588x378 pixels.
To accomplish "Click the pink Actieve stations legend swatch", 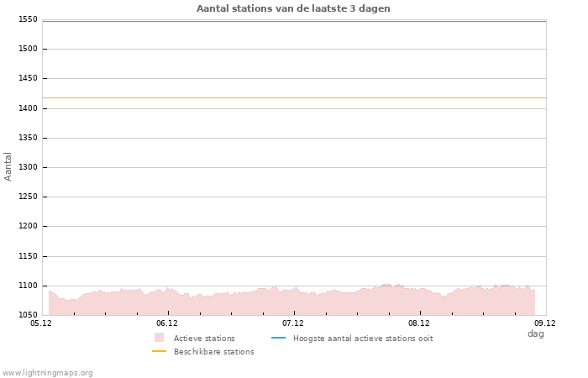I will [160, 338].
